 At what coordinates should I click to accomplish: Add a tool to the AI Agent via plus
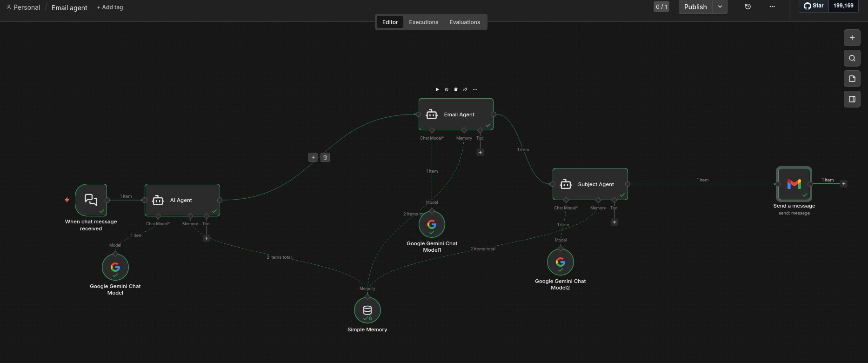(207, 238)
